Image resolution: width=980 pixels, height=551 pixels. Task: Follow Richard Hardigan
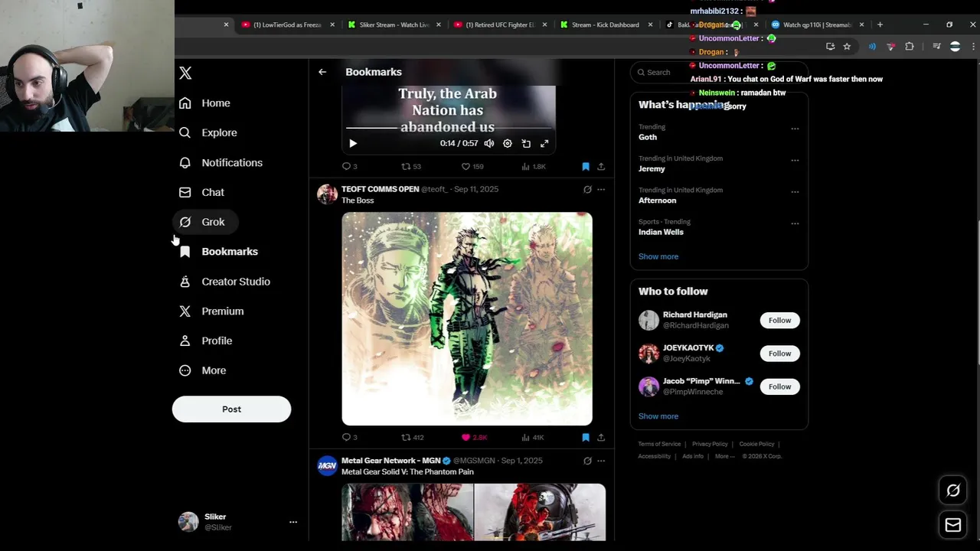779,321
